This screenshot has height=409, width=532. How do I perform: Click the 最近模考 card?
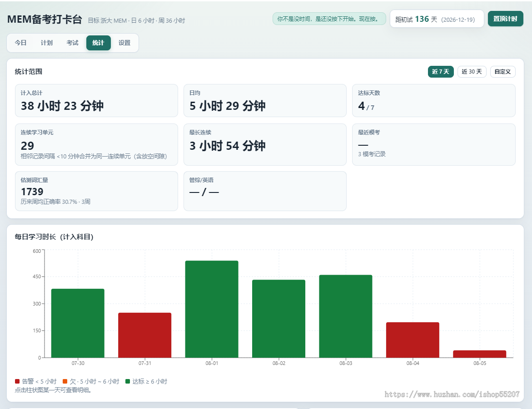433,144
